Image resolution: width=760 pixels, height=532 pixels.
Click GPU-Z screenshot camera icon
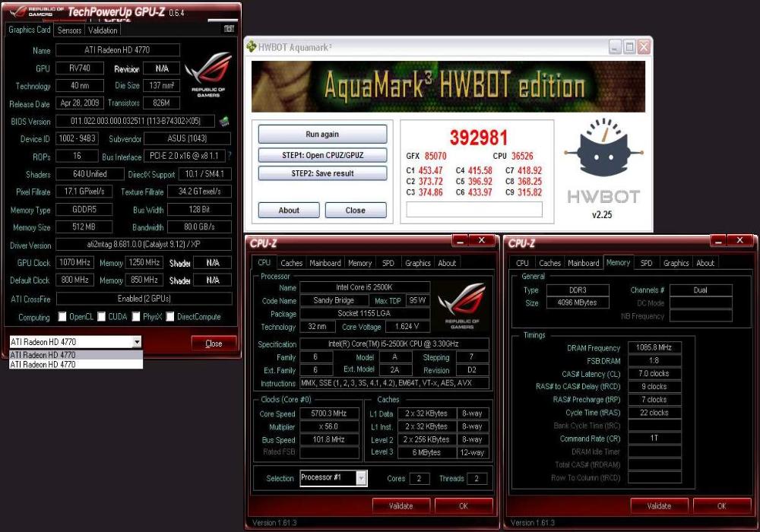point(229,29)
